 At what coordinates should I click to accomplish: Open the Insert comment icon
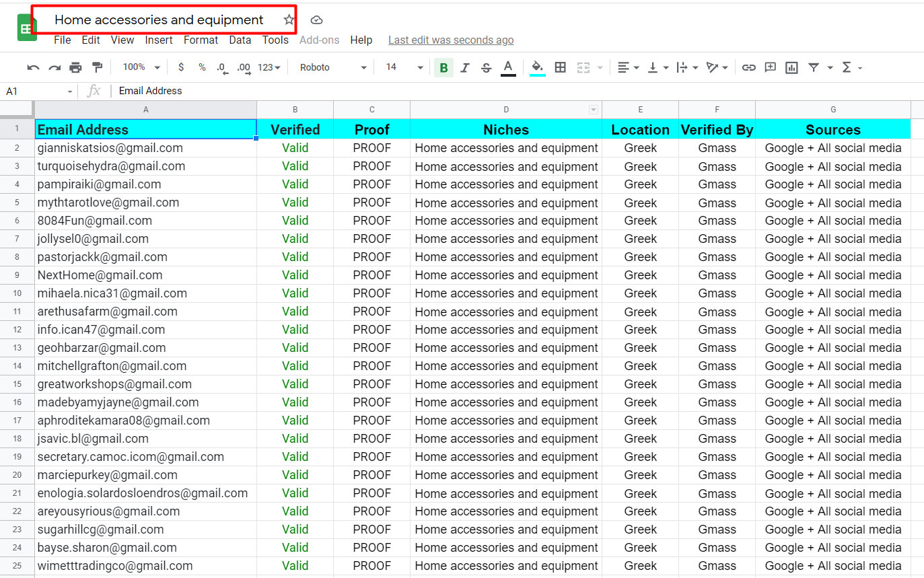770,67
